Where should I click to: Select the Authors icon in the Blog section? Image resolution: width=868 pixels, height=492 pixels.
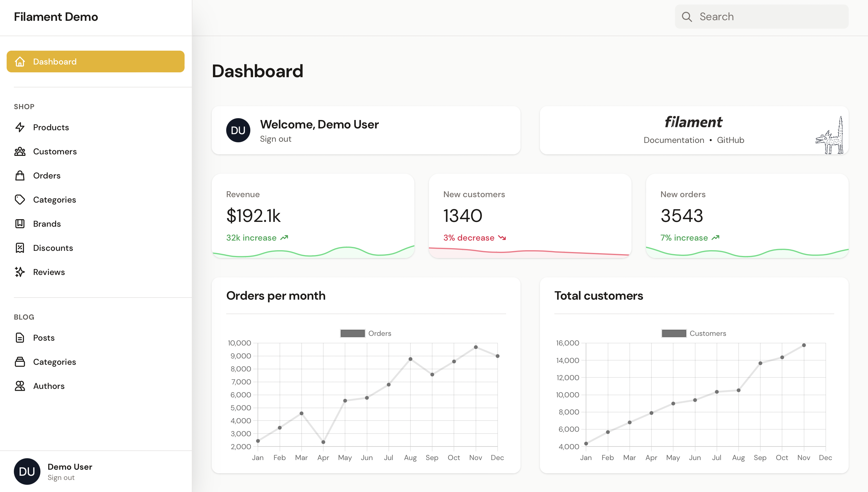tap(20, 386)
